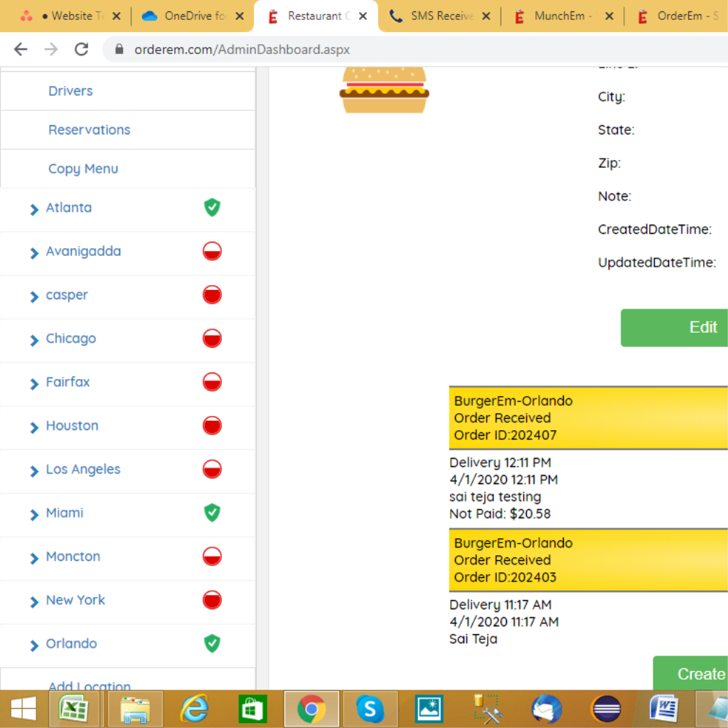Click the burger logo image
728x728 pixels.
click(x=384, y=90)
